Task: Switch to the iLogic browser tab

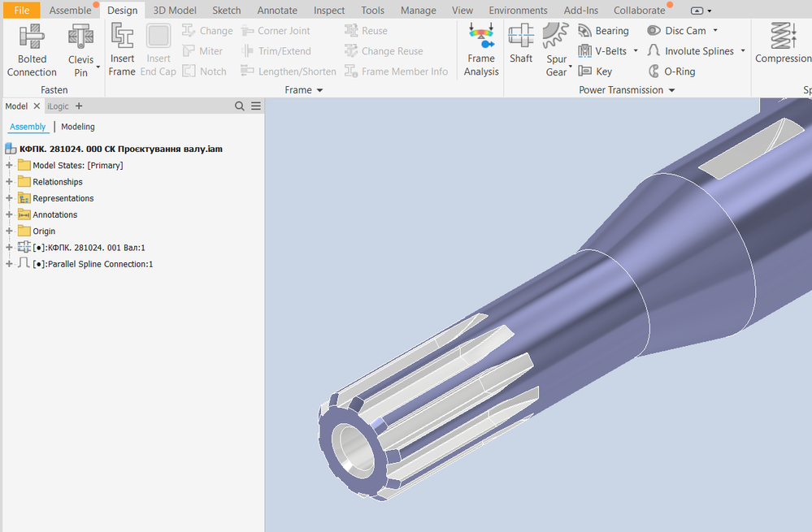Action: (x=58, y=106)
